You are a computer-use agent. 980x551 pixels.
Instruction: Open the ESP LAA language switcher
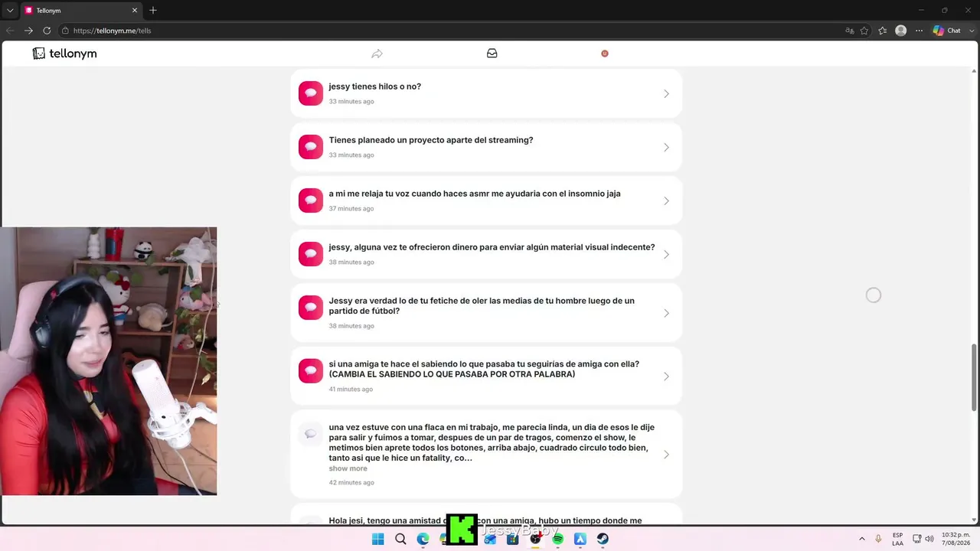pyautogui.click(x=897, y=539)
